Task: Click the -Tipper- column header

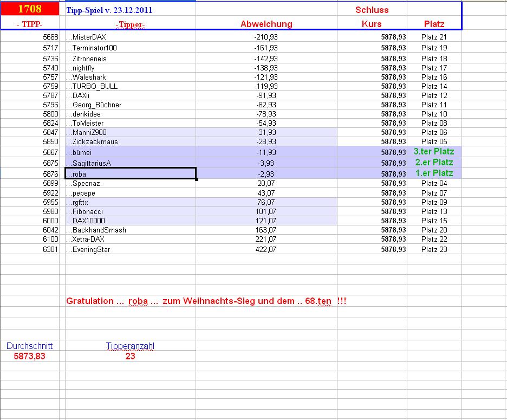Action: [x=130, y=24]
